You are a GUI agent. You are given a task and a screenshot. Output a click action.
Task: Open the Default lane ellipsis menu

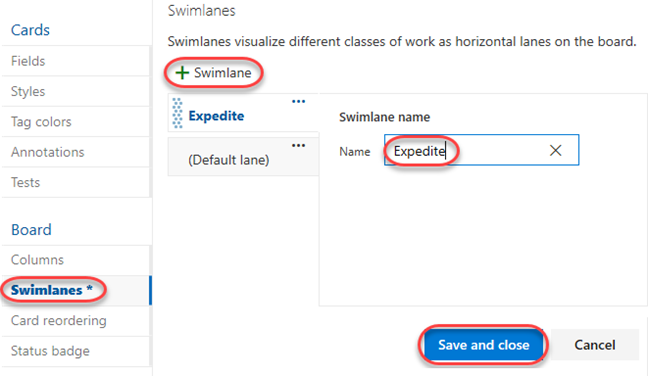click(x=298, y=145)
